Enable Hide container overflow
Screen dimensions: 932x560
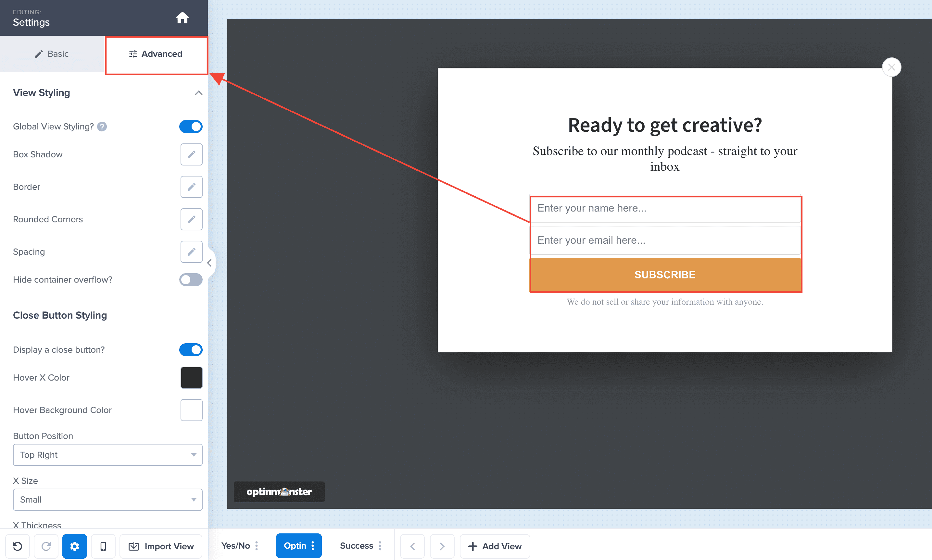(x=191, y=280)
